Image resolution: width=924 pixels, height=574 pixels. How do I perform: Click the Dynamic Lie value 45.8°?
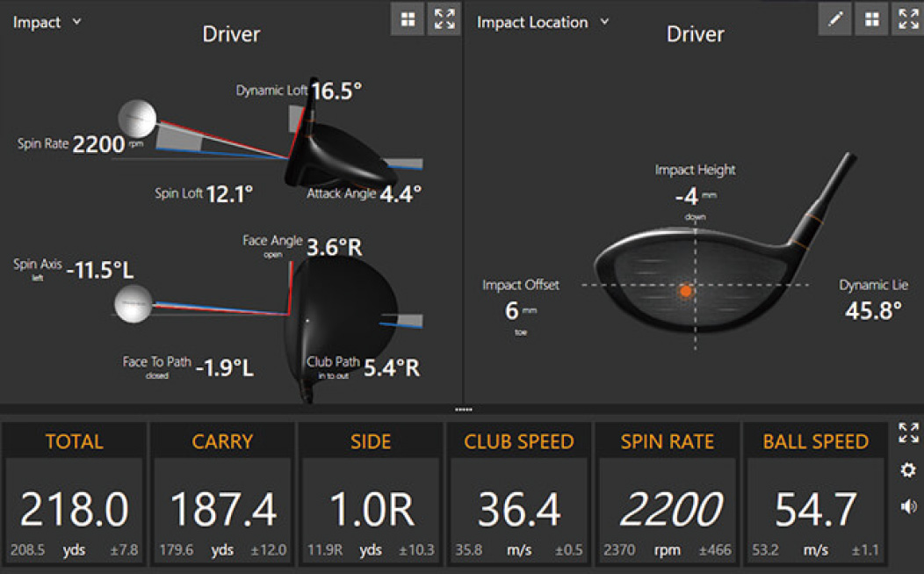coord(873,310)
